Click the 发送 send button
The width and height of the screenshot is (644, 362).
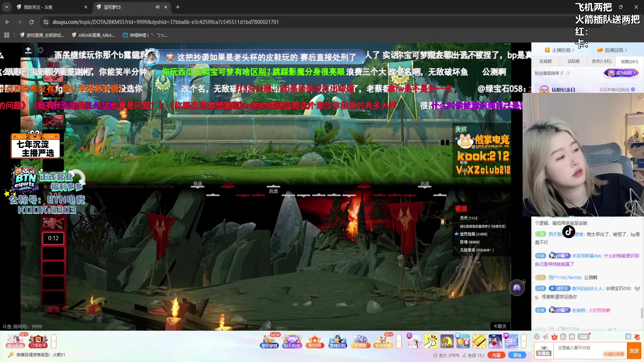pos(634,351)
